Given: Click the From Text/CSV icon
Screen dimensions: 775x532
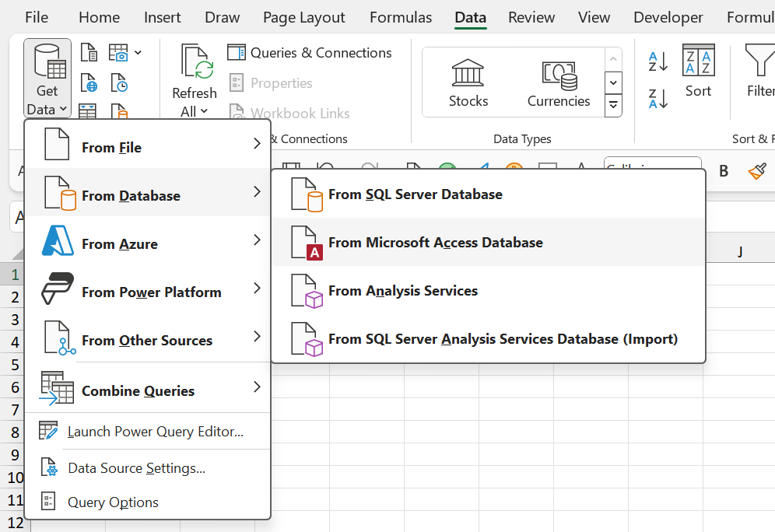Looking at the screenshot, I should point(89,53).
